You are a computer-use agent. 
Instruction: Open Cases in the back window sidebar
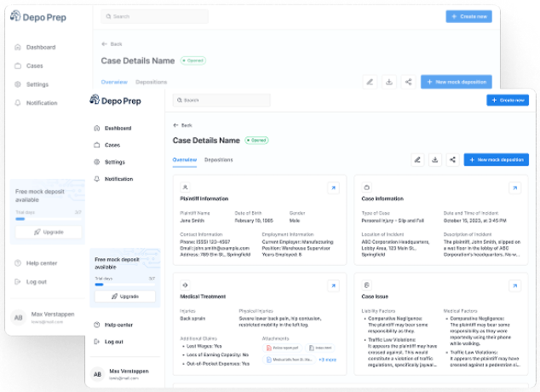pyautogui.click(x=34, y=66)
